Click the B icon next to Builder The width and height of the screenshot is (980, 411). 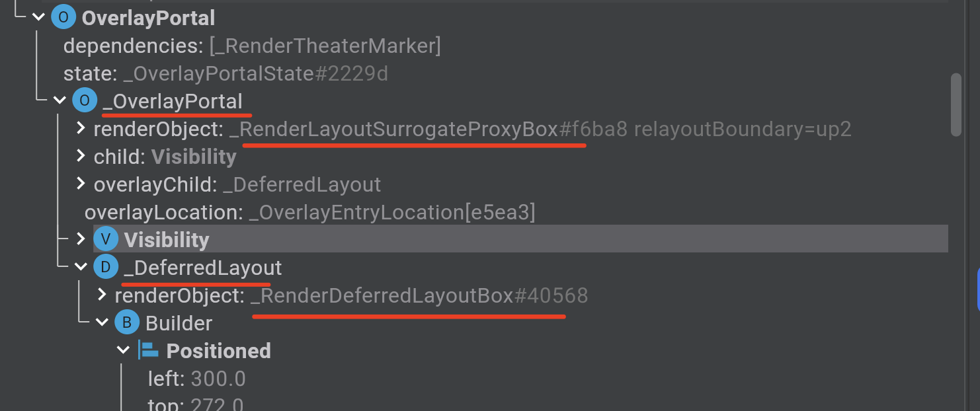click(x=126, y=322)
